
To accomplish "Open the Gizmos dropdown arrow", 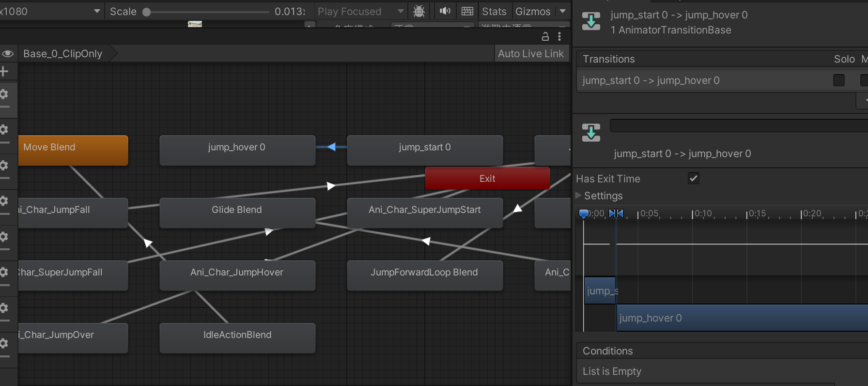I will point(563,11).
